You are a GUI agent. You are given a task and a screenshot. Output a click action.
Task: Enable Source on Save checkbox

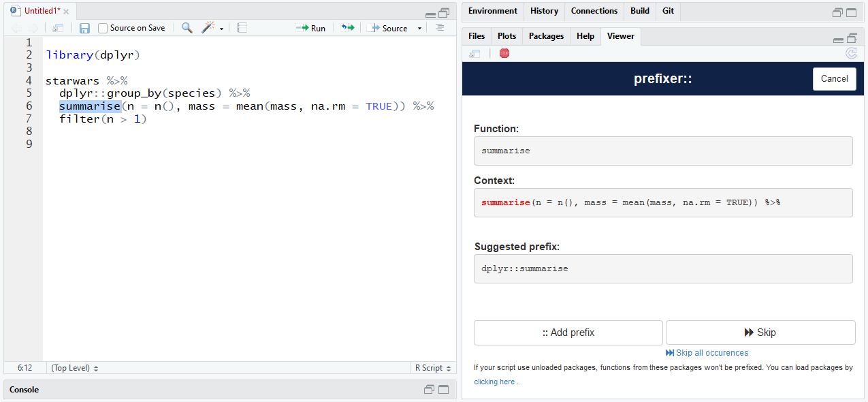point(103,28)
